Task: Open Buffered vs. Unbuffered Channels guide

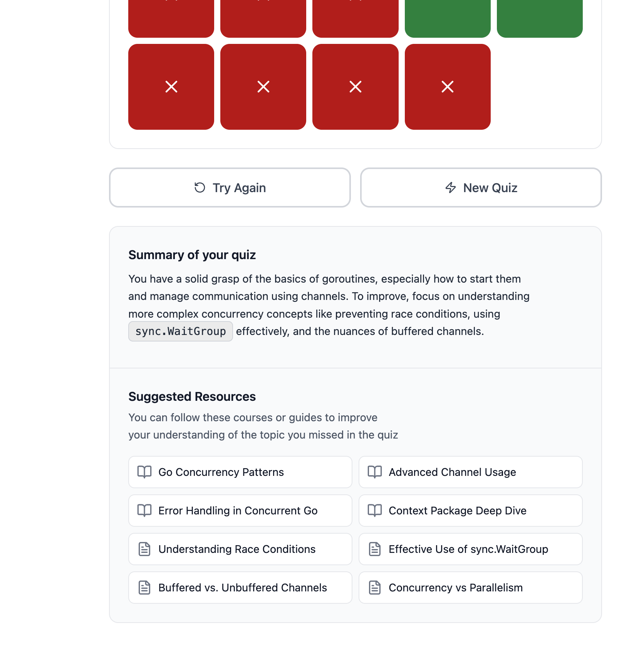Action: click(240, 588)
